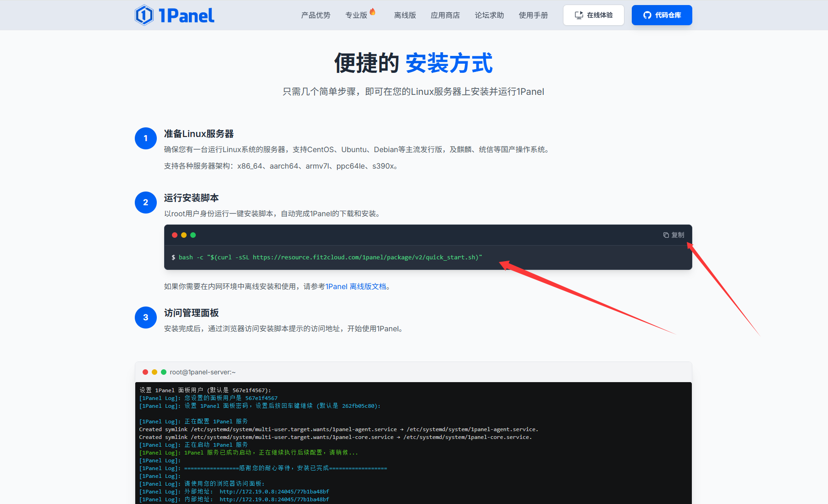Screen dimensions: 828x504
Task: Click the yellow dot in terminal title bar
Action: click(155, 372)
